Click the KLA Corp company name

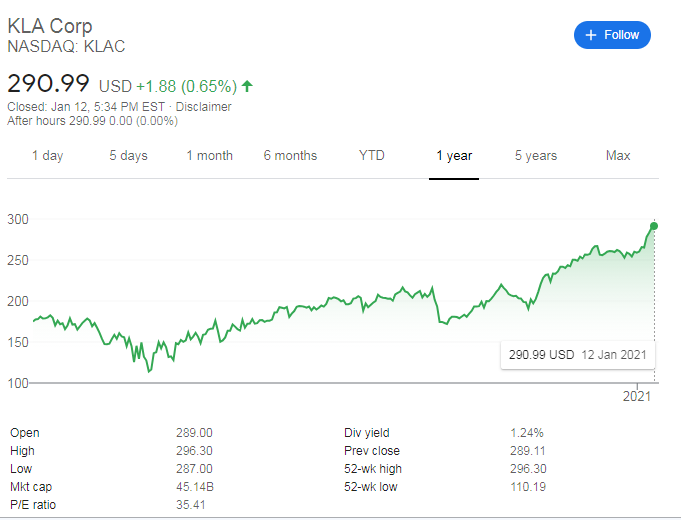point(50,26)
